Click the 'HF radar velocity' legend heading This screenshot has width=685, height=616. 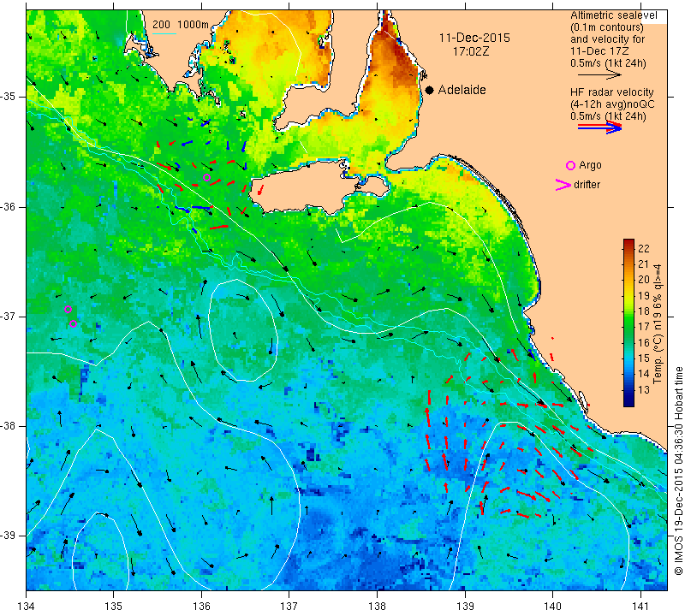click(x=611, y=92)
